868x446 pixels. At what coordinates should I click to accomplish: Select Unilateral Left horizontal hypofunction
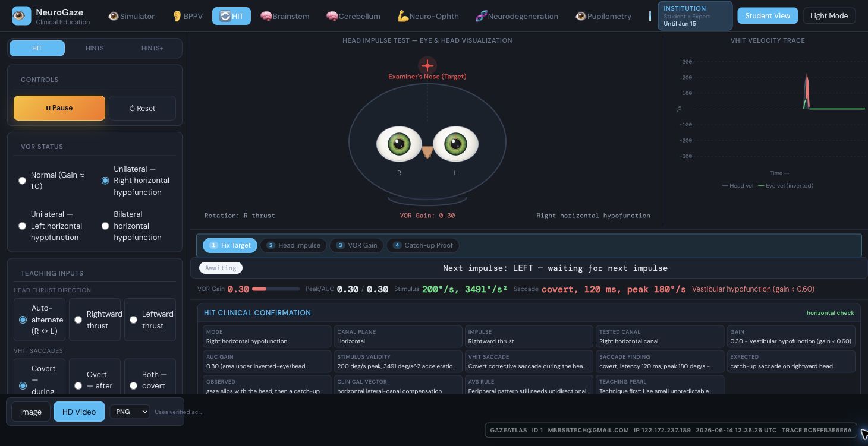54,226
